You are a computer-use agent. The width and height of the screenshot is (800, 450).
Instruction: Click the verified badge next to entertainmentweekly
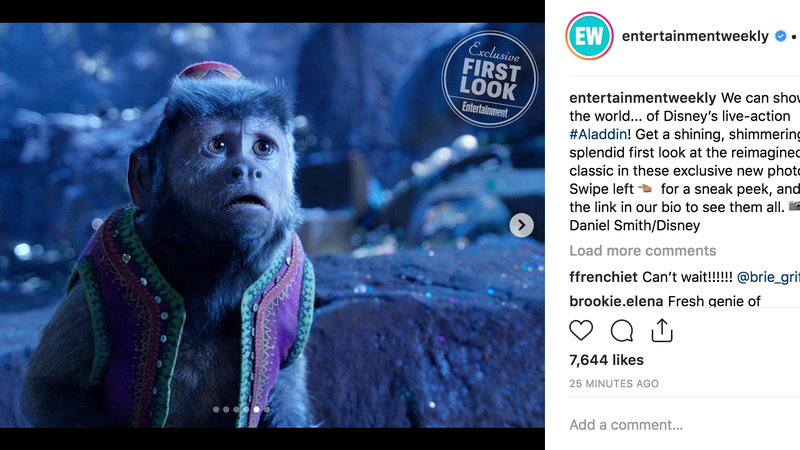[781, 36]
